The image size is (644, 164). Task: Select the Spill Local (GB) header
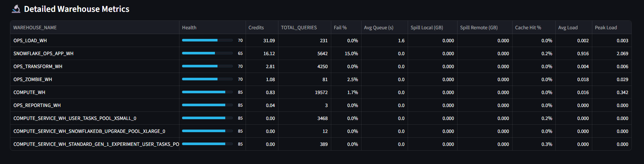427,28
